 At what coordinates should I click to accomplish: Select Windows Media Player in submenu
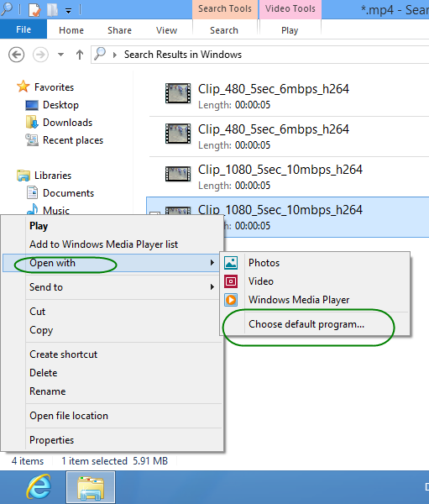coord(315,300)
